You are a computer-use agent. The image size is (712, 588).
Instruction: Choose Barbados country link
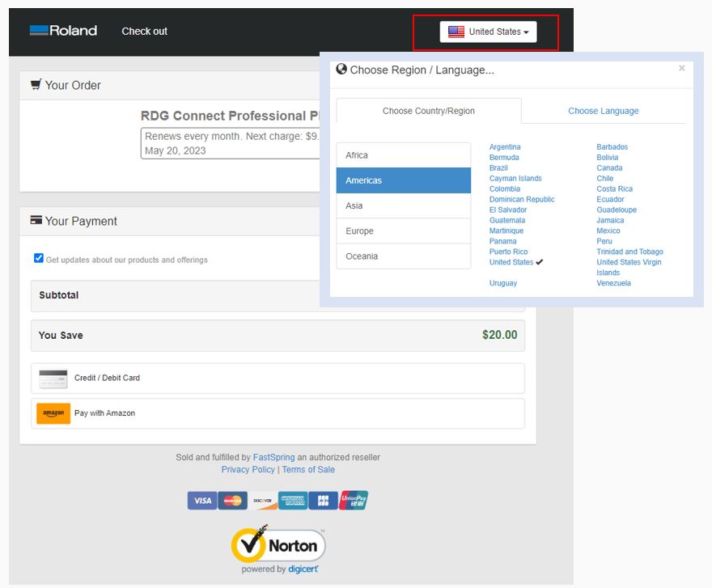[612, 146]
